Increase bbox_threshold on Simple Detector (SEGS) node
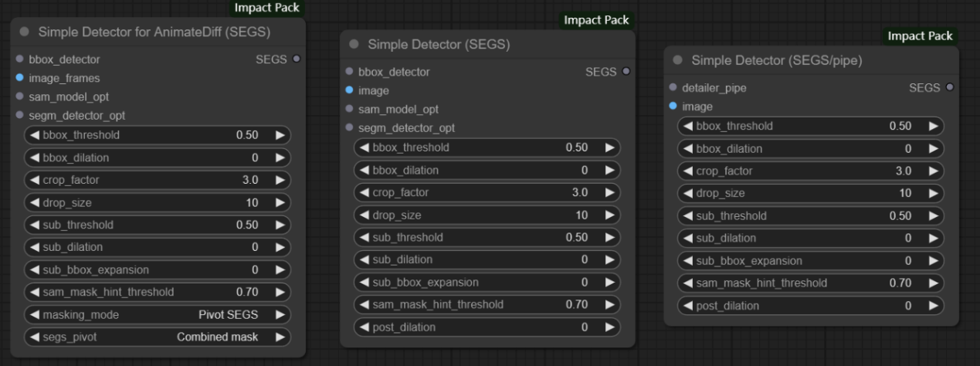The width and height of the screenshot is (980, 366). (609, 147)
